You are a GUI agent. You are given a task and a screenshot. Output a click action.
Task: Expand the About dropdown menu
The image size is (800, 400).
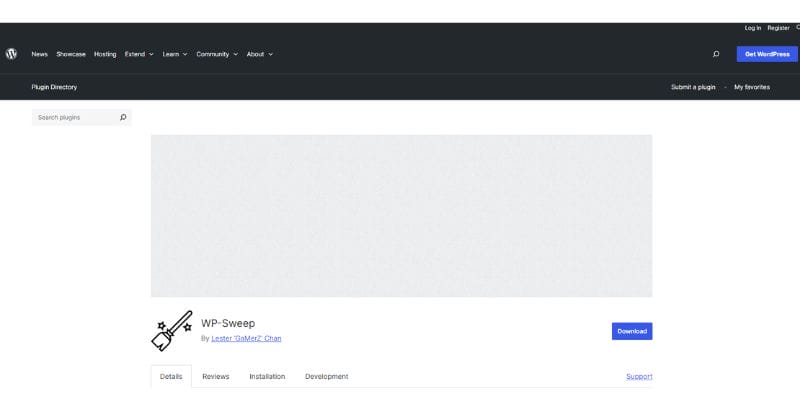[259, 54]
